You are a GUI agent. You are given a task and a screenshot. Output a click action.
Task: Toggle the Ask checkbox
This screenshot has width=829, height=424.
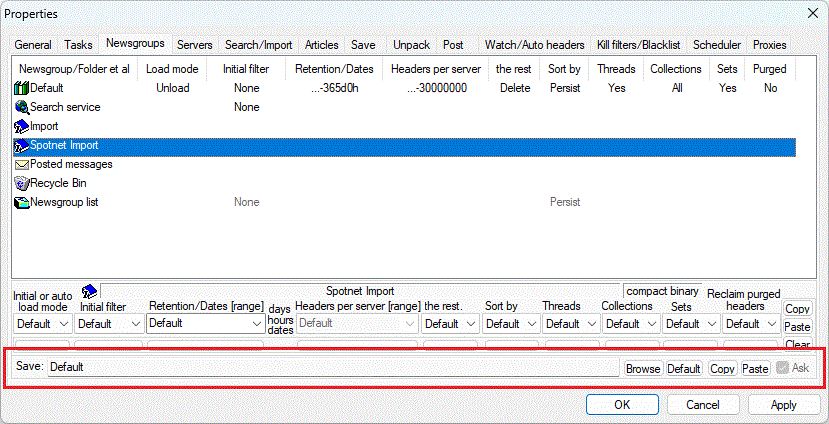(783, 368)
